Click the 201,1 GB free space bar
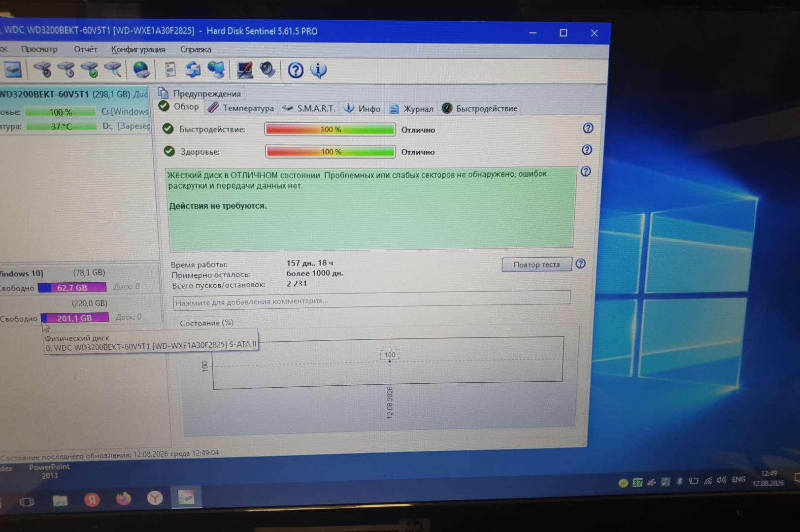Image resolution: width=800 pixels, height=532 pixels. pos(74,318)
